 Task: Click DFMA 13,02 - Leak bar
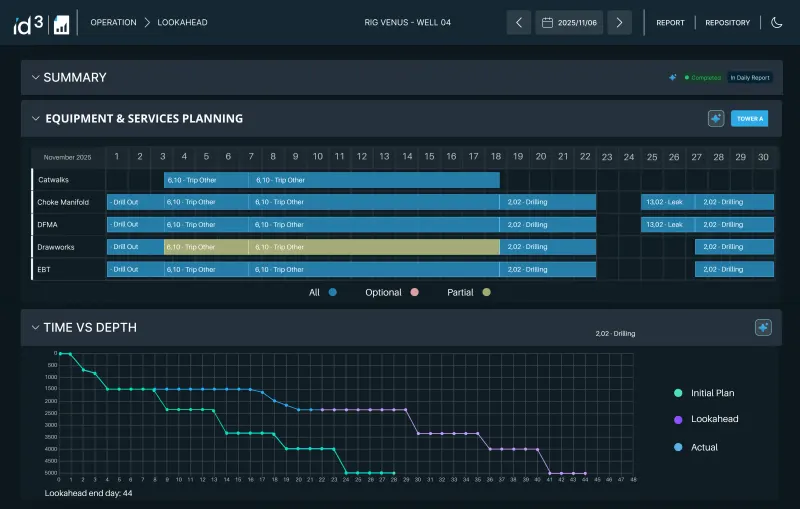point(668,224)
